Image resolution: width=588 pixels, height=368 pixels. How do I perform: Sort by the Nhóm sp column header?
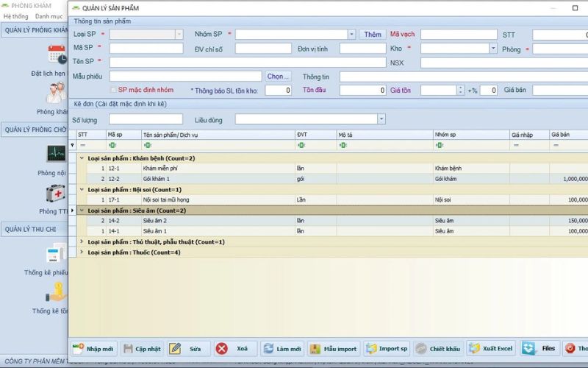[471, 135]
